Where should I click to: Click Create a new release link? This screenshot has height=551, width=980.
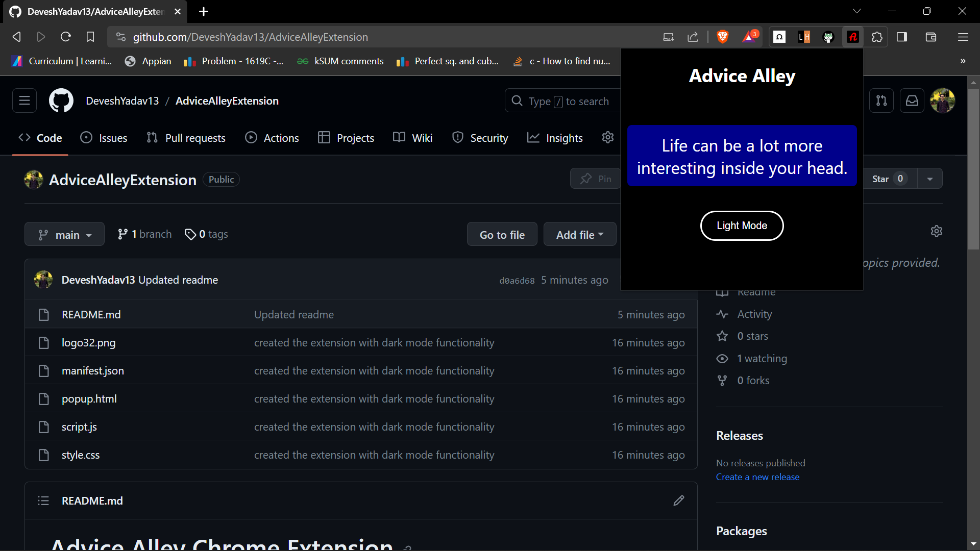point(757,477)
